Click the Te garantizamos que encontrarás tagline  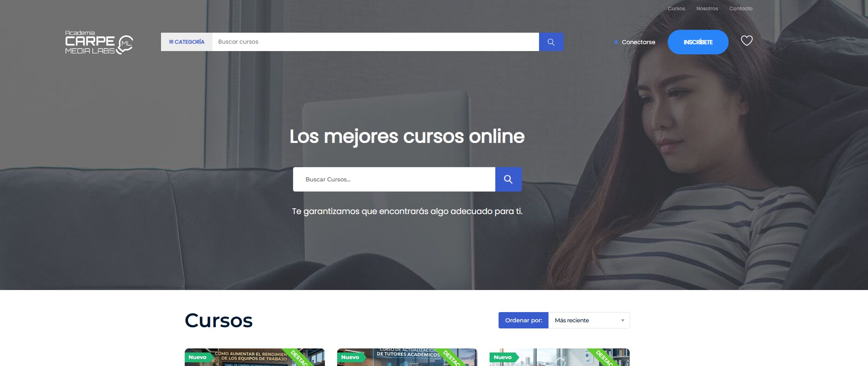pos(407,212)
